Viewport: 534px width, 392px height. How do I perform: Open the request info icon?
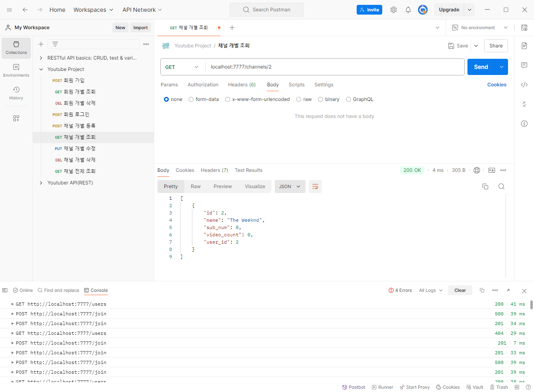tap(524, 124)
